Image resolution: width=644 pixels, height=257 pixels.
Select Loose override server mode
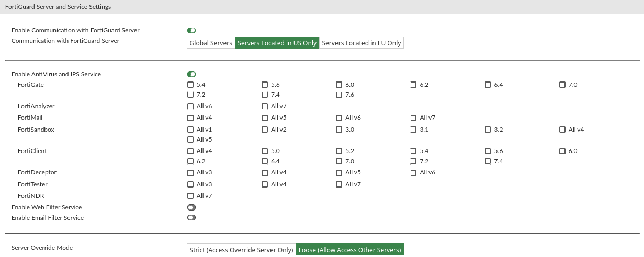coord(349,250)
